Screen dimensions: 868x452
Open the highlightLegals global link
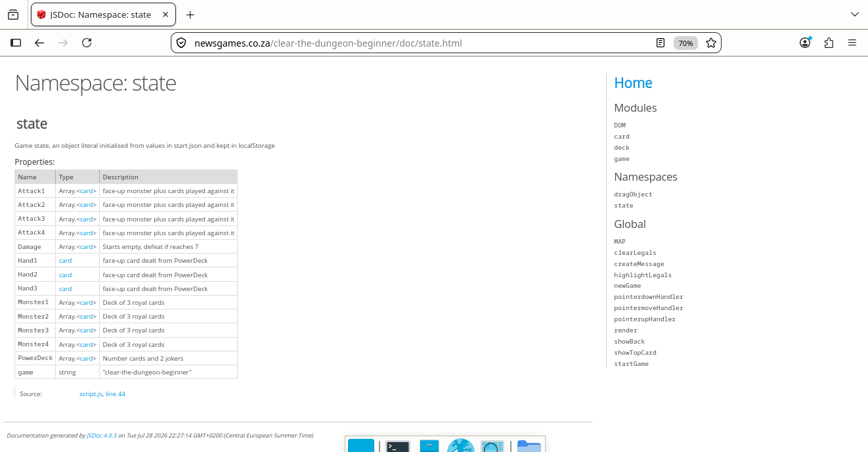tap(643, 275)
